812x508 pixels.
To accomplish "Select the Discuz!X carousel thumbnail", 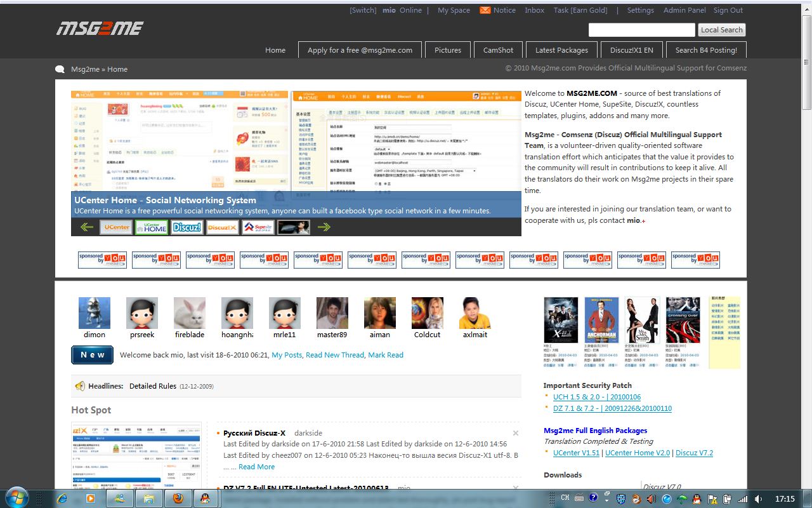I will click(223, 227).
